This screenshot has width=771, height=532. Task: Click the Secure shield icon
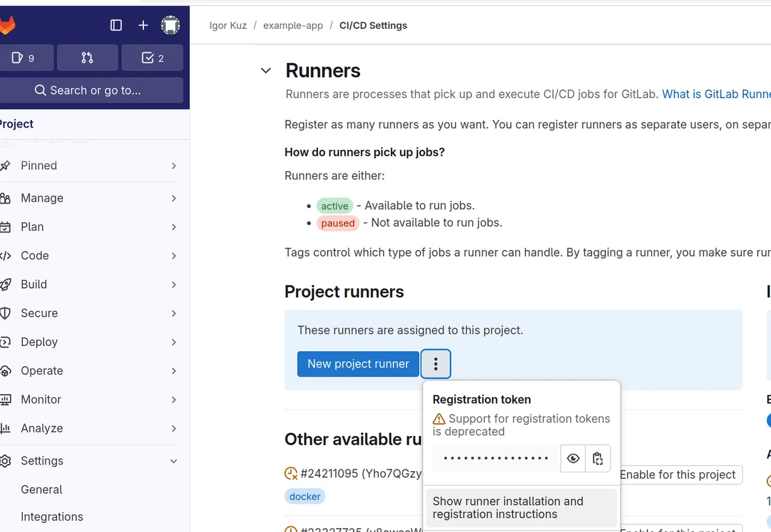pyautogui.click(x=5, y=313)
